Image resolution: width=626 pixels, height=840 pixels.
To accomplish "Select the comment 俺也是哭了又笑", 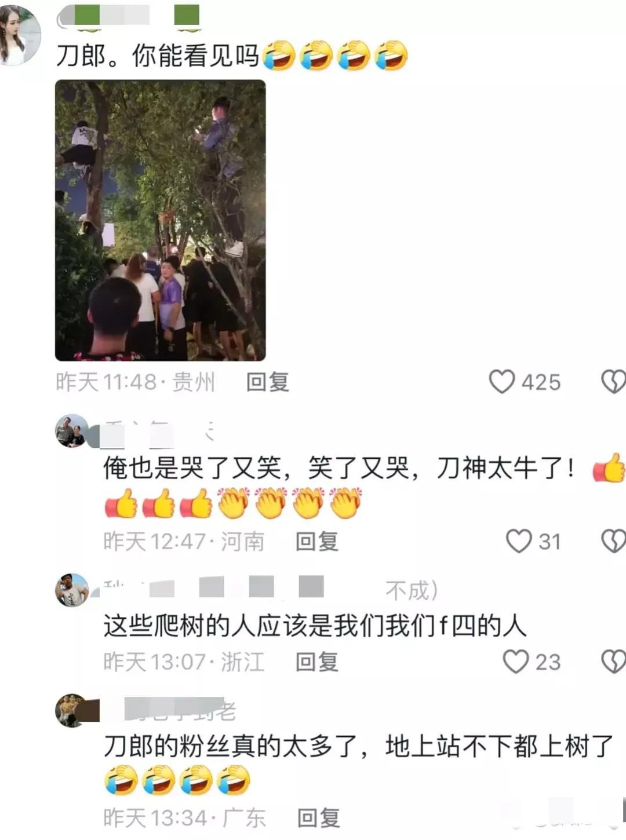I will pos(340,468).
